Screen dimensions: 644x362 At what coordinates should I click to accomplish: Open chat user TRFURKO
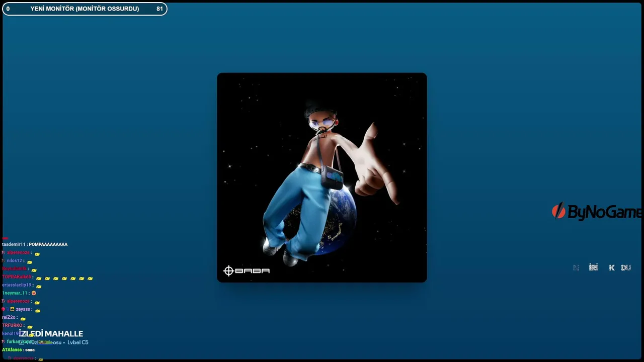(13, 325)
